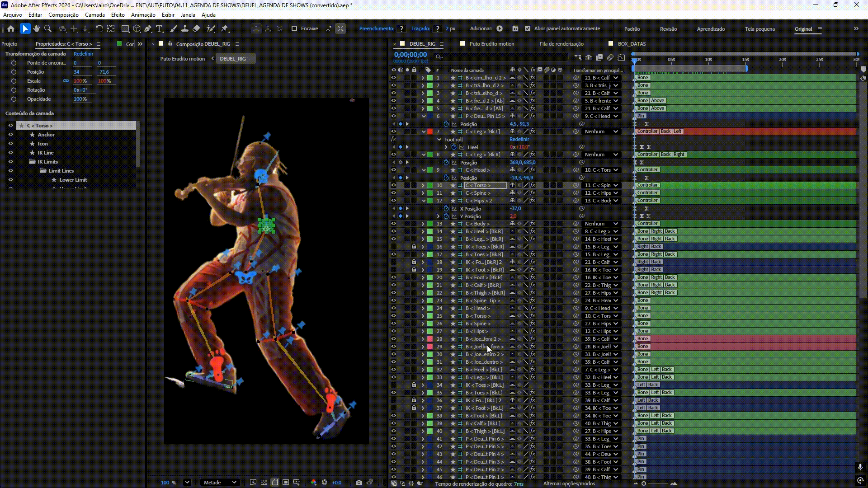Select the Rectangle shape tool
Screen dimensions: 868x488
(x=125, y=28)
